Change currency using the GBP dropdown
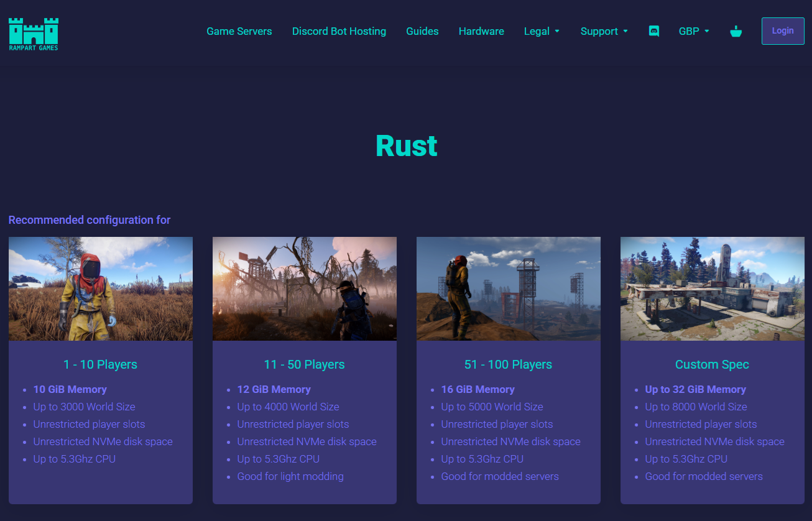 click(x=694, y=30)
